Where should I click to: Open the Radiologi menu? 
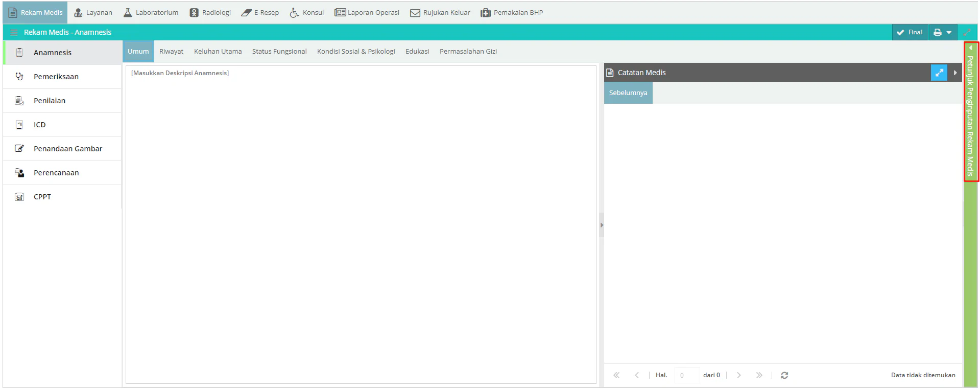pyautogui.click(x=210, y=12)
